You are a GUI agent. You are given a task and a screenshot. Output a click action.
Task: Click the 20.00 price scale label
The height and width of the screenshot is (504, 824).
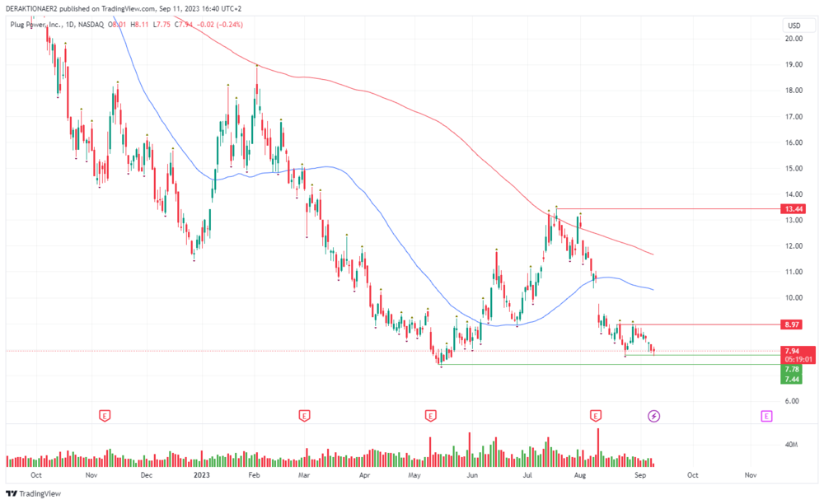(x=794, y=39)
